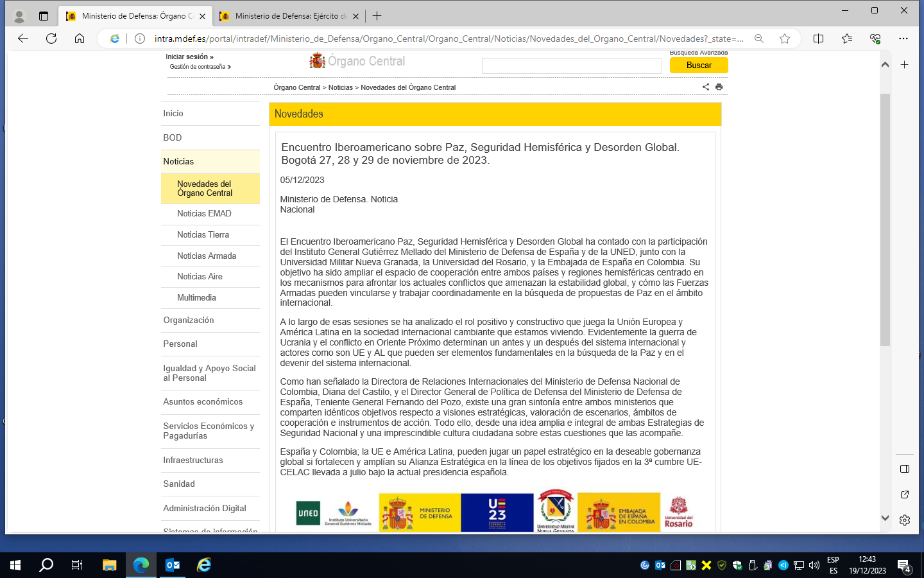This screenshot has height=578, width=924.
Task: Open split screen view icon
Action: [818, 39]
